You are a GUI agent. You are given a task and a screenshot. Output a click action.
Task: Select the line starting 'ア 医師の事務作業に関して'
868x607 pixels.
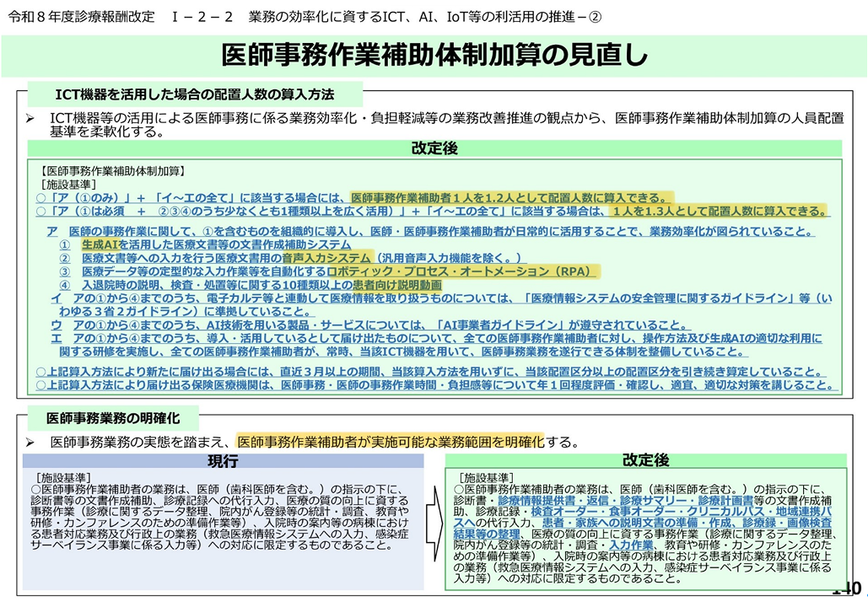coord(431,231)
